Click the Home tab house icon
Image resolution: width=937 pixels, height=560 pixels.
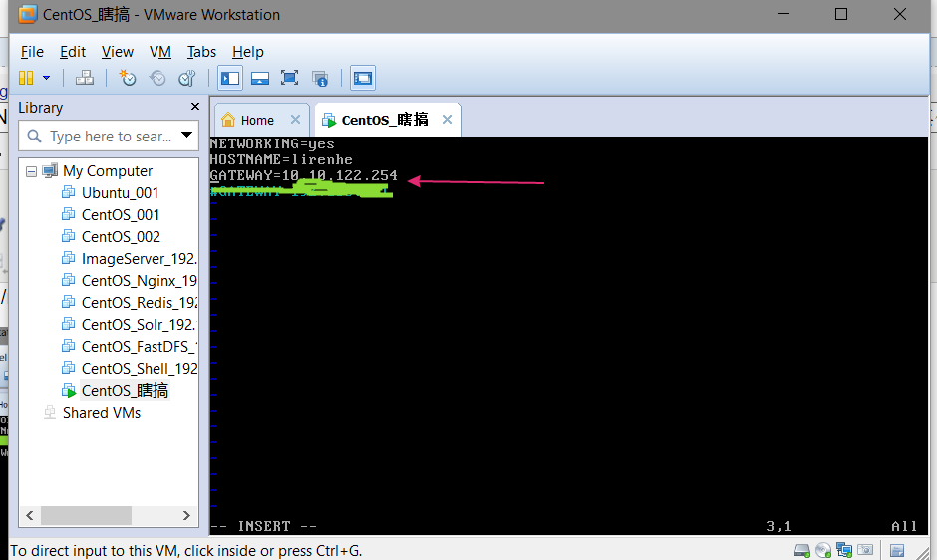(227, 120)
